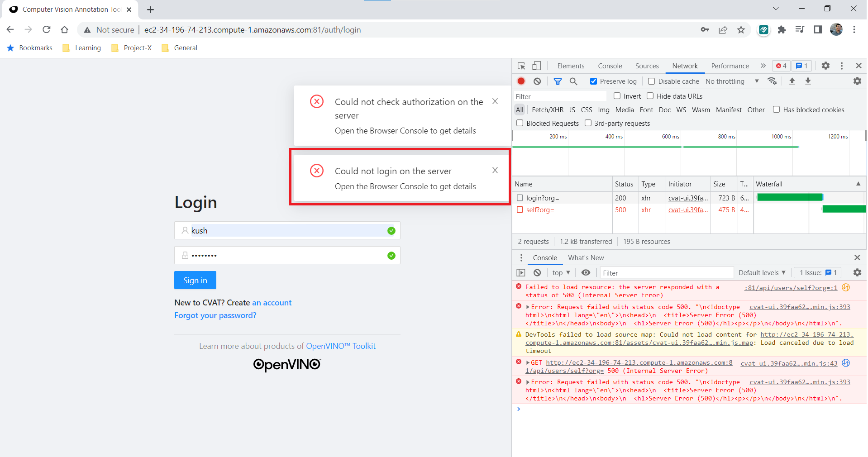This screenshot has width=868, height=457.
Task: Click the Sign in button
Action: [195, 280]
